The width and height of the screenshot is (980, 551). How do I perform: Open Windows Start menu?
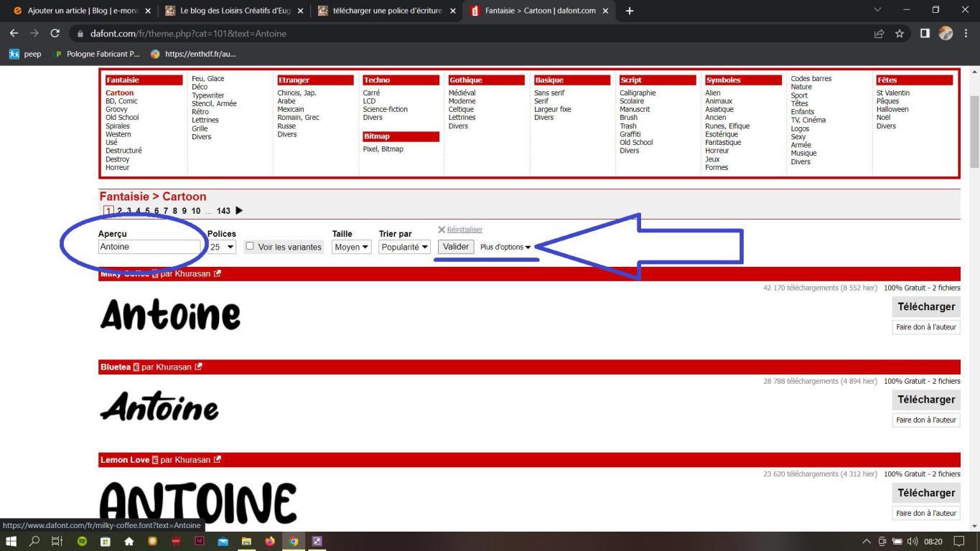pyautogui.click(x=11, y=542)
